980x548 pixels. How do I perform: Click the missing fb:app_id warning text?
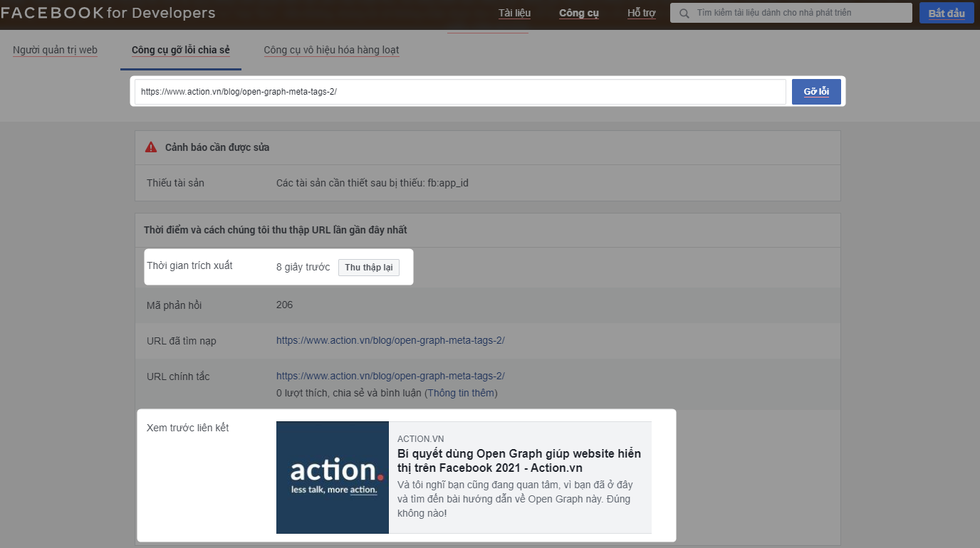[372, 183]
